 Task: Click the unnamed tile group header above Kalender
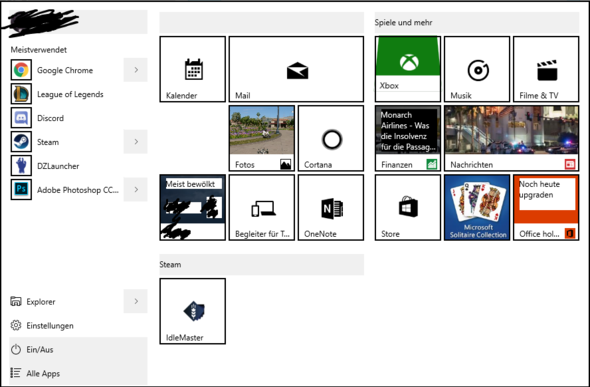point(262,23)
